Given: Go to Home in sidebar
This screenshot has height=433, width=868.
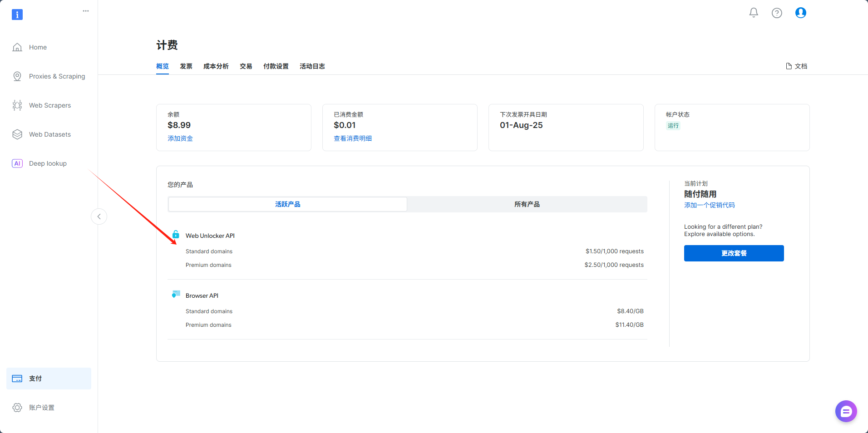Looking at the screenshot, I should 38,47.
